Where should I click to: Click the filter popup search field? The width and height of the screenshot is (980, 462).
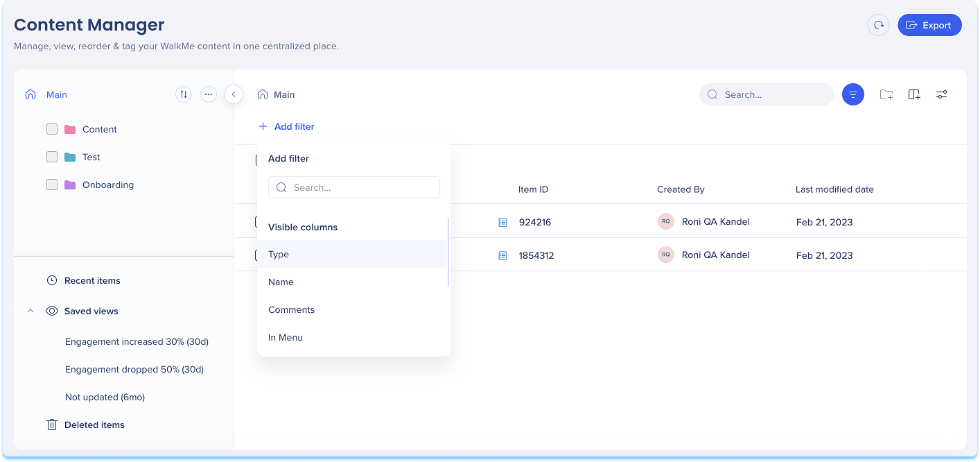click(354, 187)
